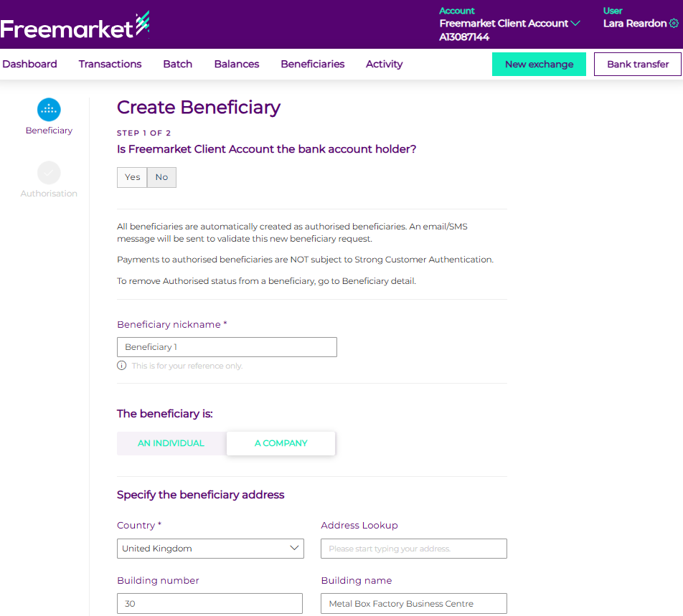This screenshot has width=683, height=616.
Task: Click the Bank transfer button
Action: 637,64
